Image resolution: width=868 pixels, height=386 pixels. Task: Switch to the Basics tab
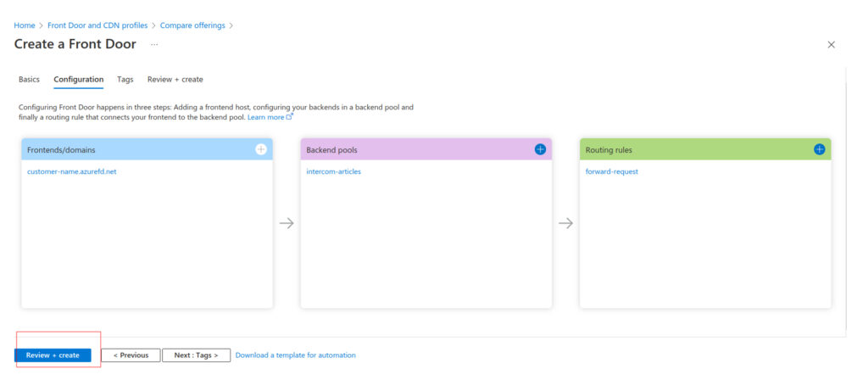[x=30, y=79]
